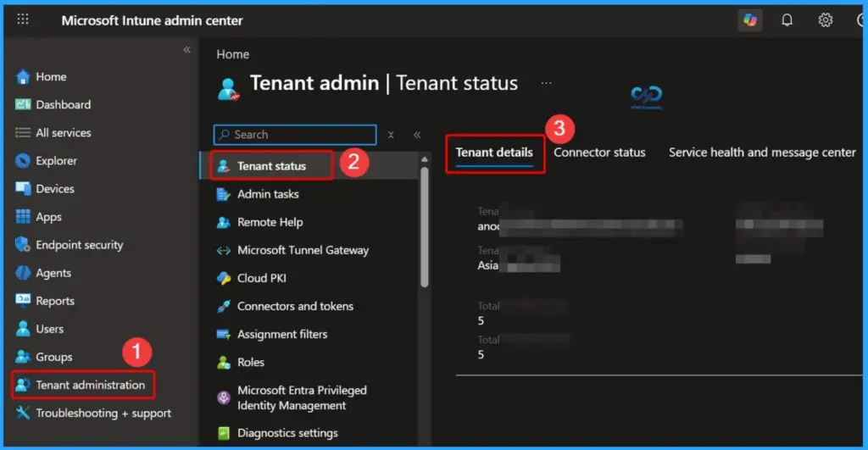This screenshot has height=450, width=868.
Task: Open the app launcher waffle icon
Action: click(23, 20)
